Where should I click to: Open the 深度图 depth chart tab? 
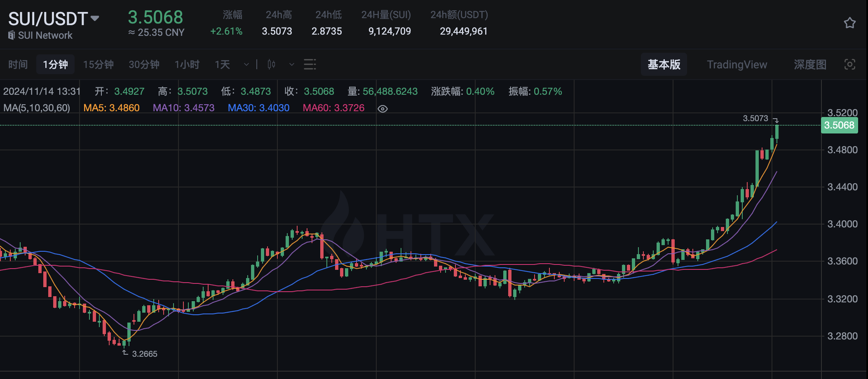coord(810,65)
